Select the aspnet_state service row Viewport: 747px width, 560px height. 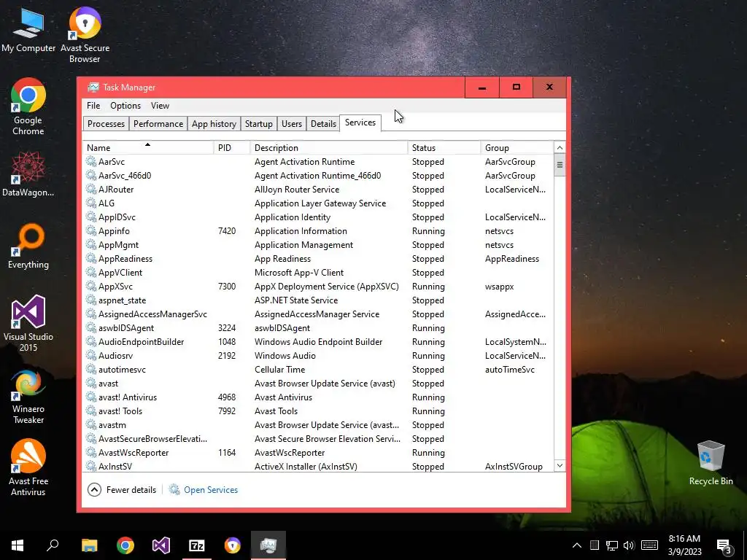[318, 300]
